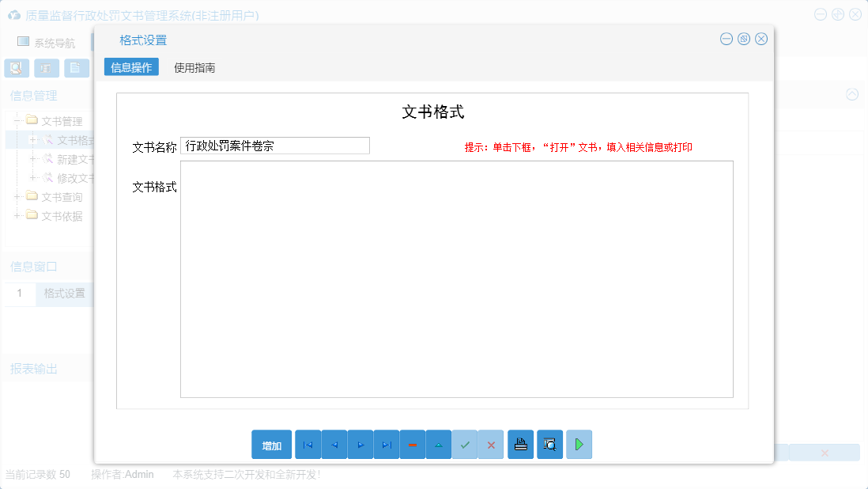Viewport: 868px width, 489px height.
Task: Open the print preview icon
Action: (549, 444)
